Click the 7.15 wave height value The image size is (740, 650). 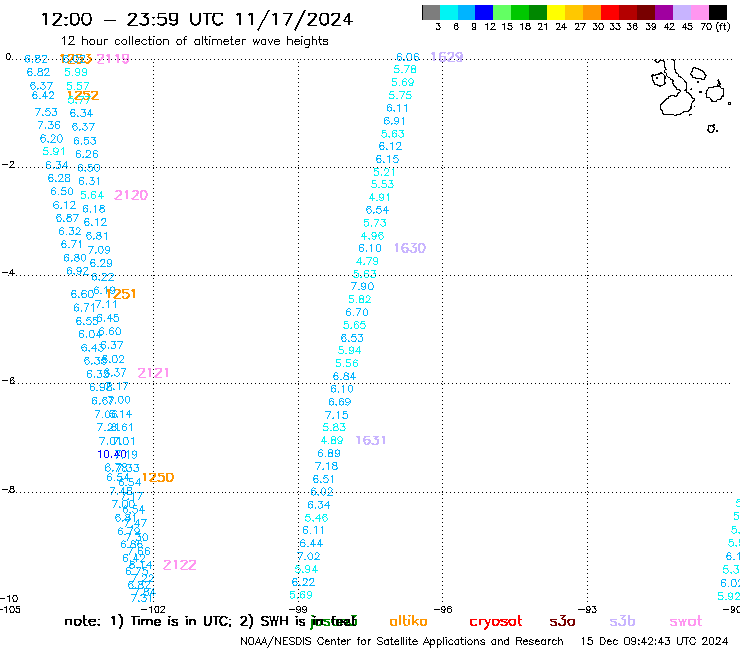pyautogui.click(x=336, y=415)
